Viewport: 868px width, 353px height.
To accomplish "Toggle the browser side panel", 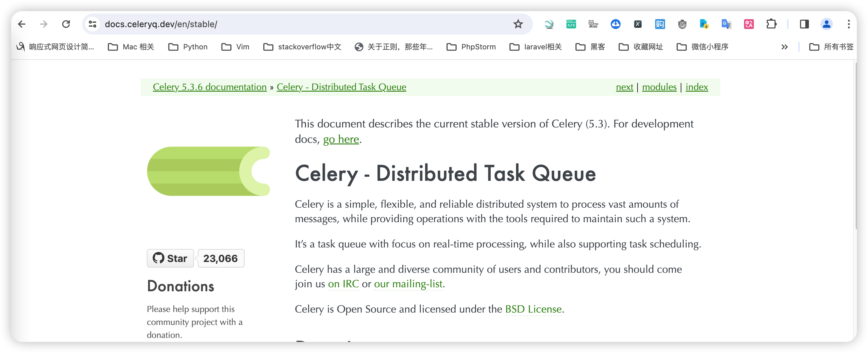I will [804, 24].
